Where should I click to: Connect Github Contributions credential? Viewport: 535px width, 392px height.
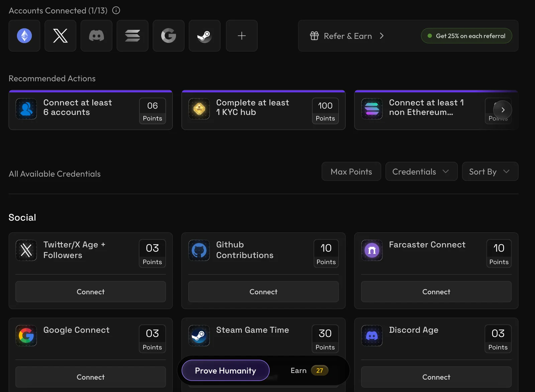(x=263, y=292)
